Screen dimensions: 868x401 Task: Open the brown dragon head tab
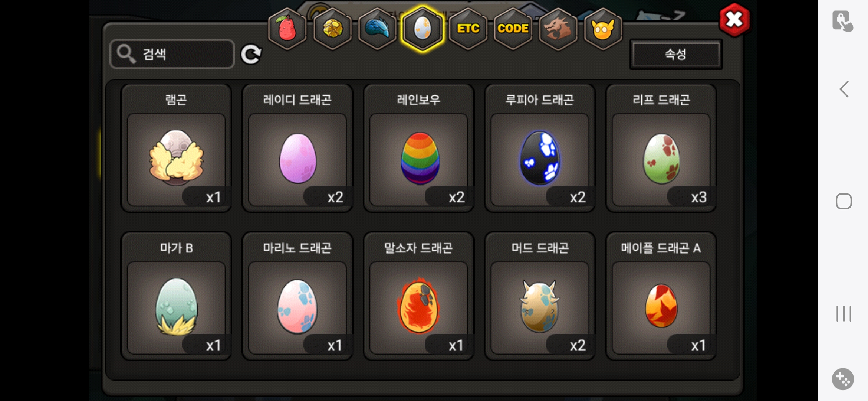(x=558, y=29)
